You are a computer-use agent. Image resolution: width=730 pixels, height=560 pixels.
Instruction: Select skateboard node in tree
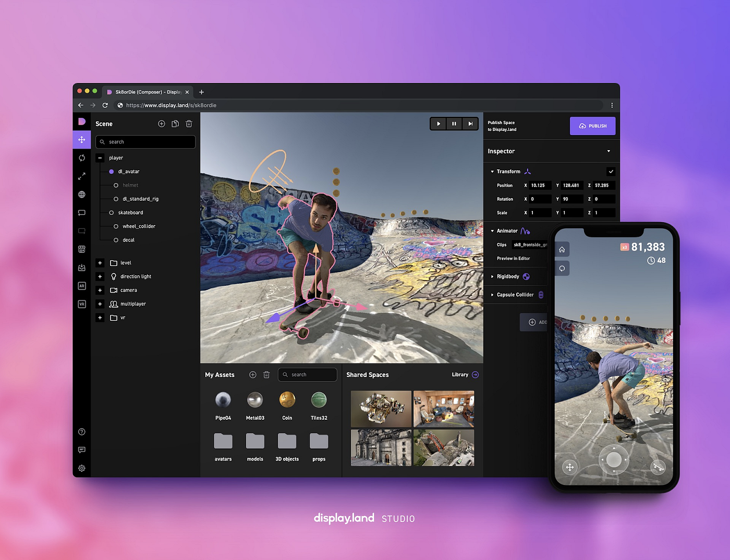(130, 213)
